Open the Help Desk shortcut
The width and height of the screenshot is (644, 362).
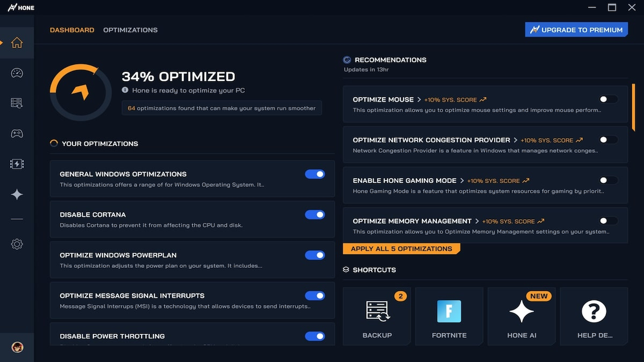pyautogui.click(x=594, y=316)
